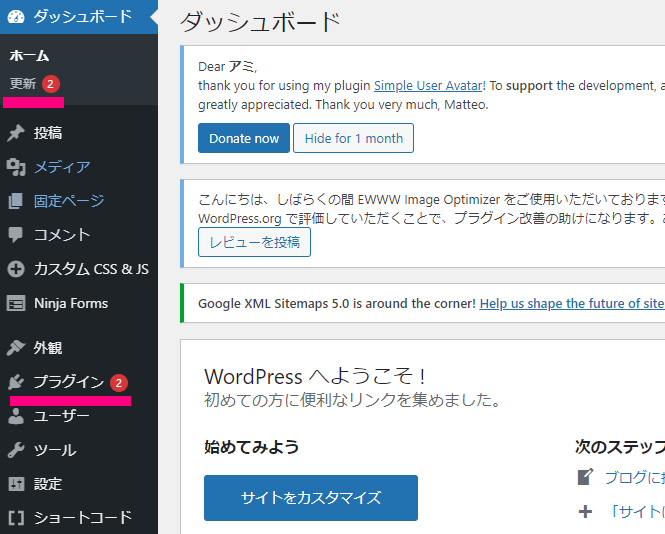The width and height of the screenshot is (665, 534).
Task: Open the ダッシュボード menu
Action: (x=79, y=17)
